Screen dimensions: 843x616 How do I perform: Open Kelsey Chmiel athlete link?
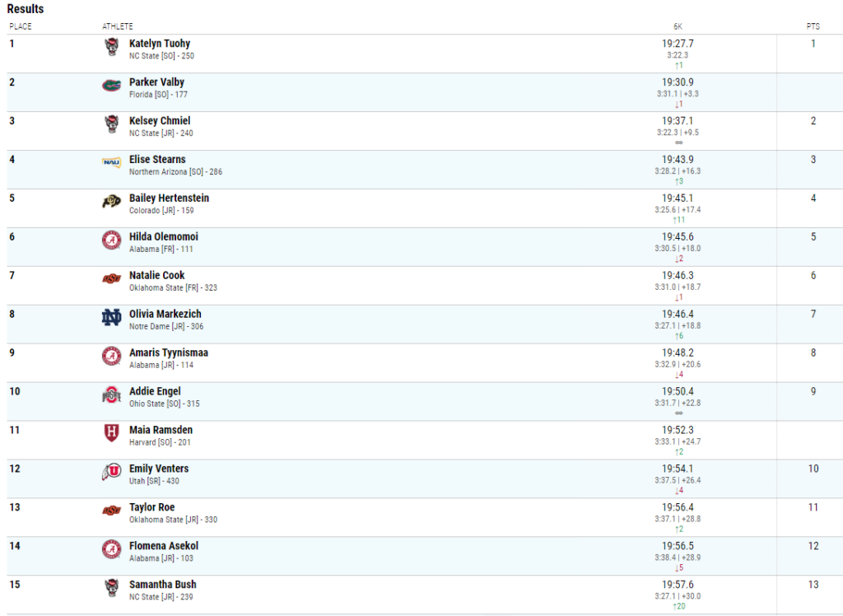coord(159,121)
